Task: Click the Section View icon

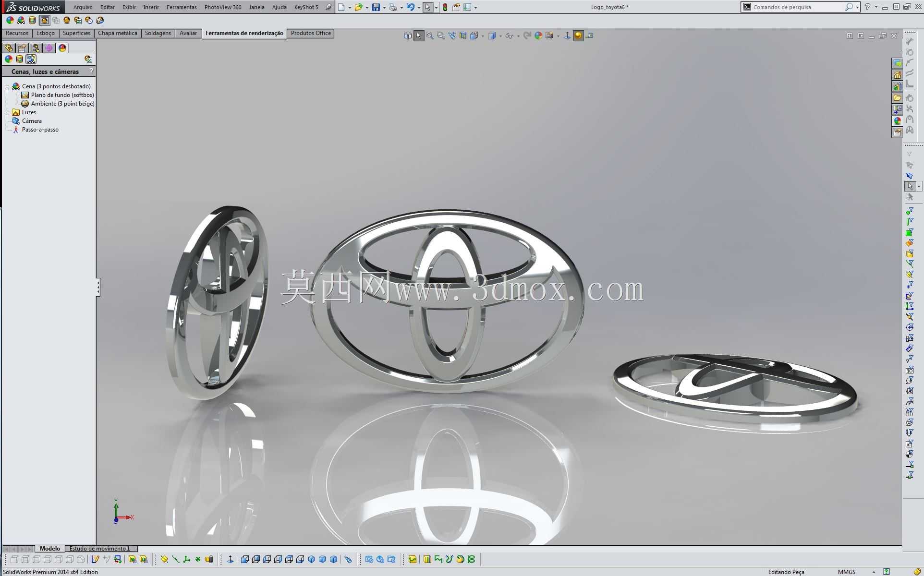Action: tap(463, 36)
